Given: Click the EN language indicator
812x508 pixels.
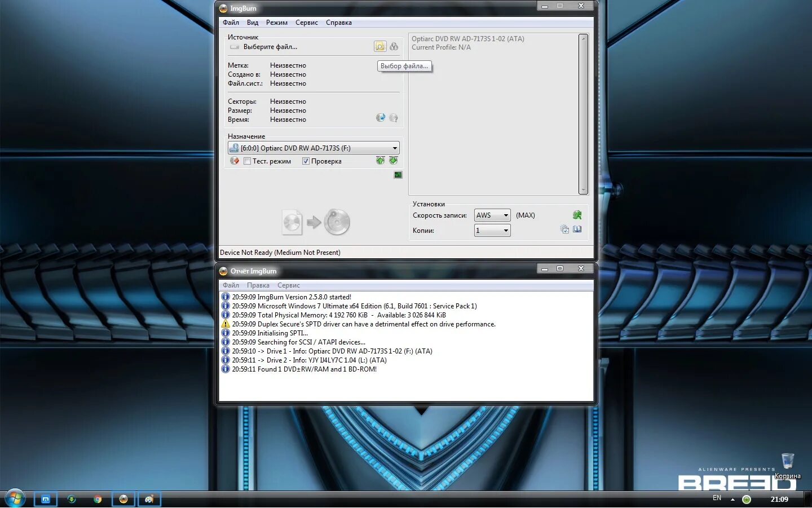Looking at the screenshot, I should click(717, 498).
